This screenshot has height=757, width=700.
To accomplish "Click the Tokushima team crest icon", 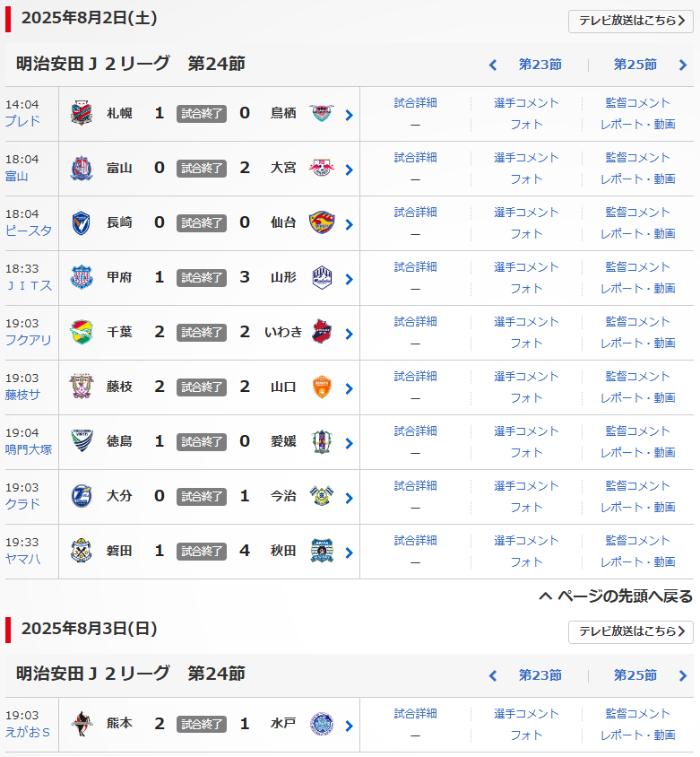I will (x=82, y=441).
